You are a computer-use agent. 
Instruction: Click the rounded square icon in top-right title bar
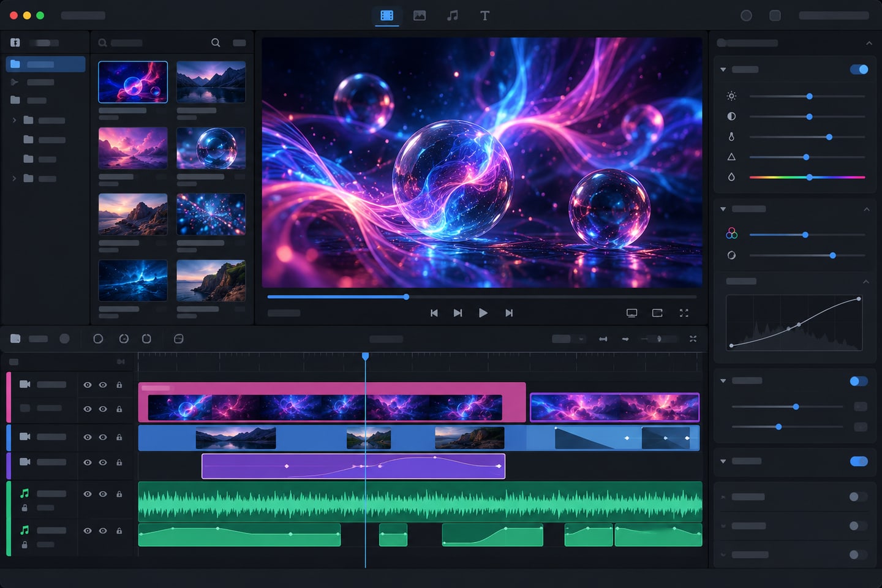[x=775, y=16]
